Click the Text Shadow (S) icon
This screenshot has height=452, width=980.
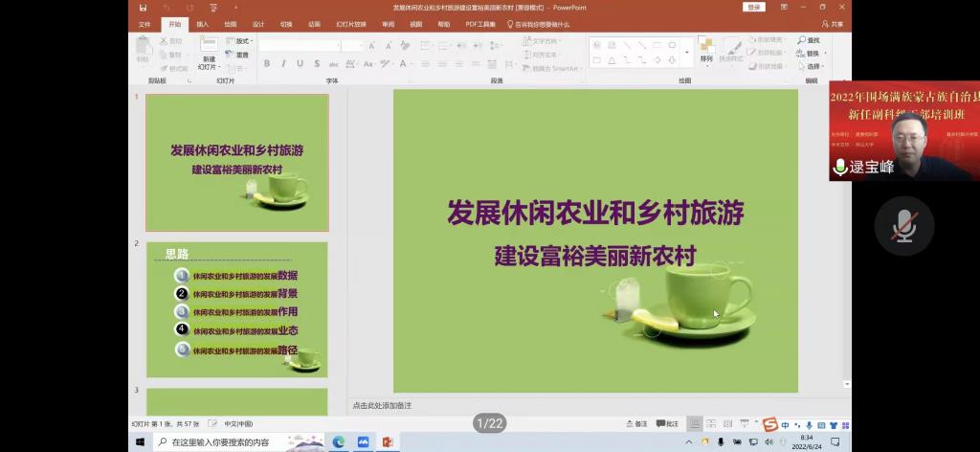(316, 63)
